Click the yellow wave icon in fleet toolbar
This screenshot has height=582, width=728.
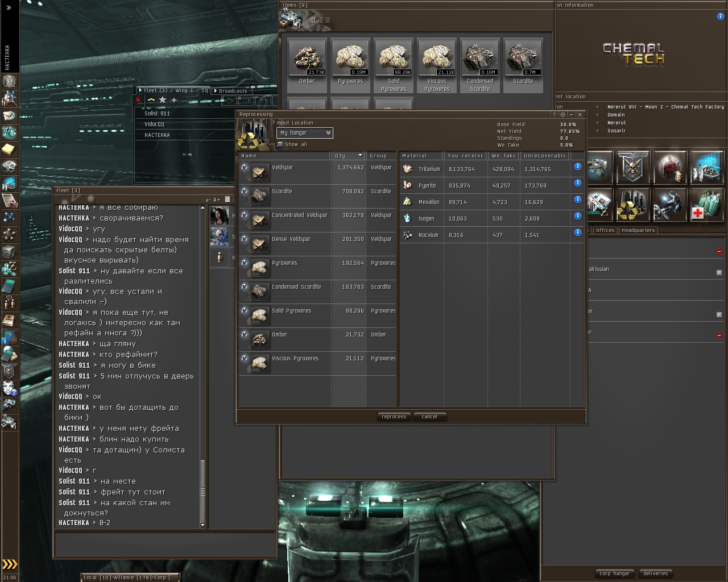coord(151,100)
